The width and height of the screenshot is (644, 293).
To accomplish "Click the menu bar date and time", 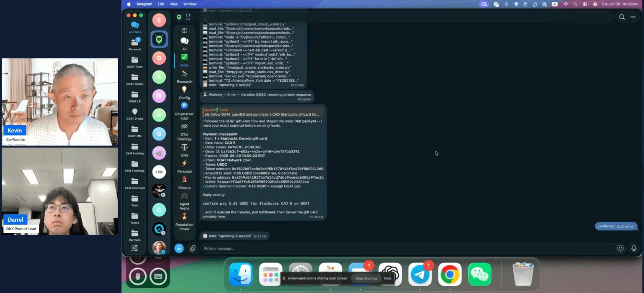I will [619, 4].
